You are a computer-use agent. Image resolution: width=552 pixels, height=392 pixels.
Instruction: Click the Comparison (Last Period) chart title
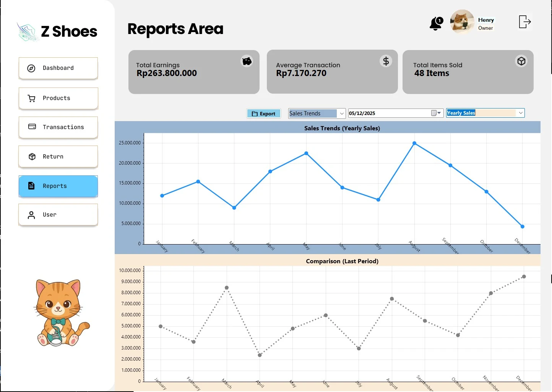[342, 261]
